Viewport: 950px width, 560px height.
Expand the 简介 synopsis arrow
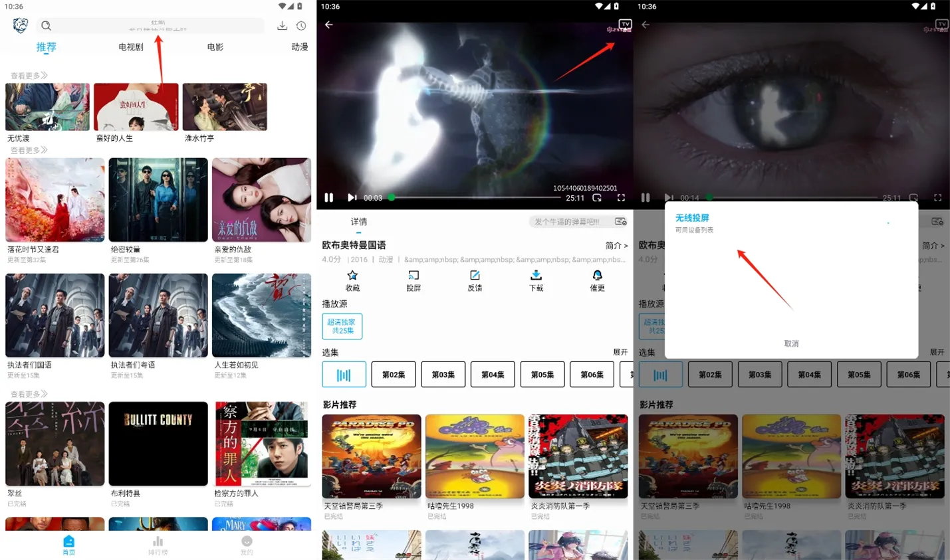tap(616, 246)
